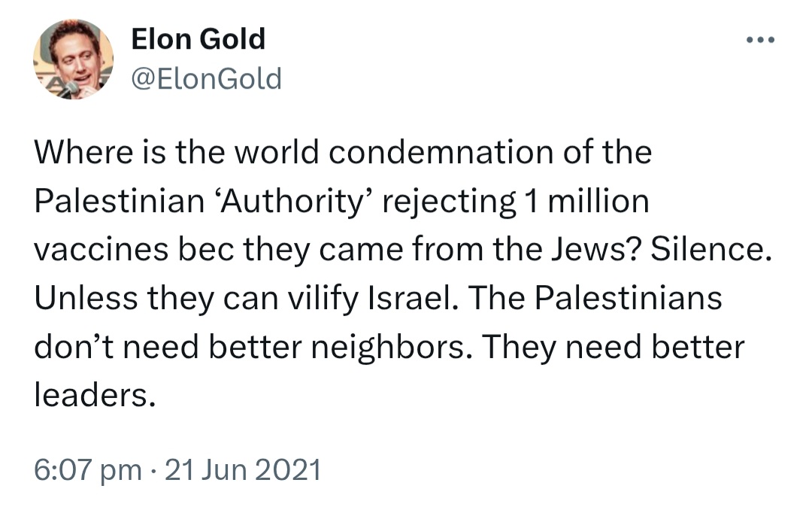This screenshot has height=507, width=812.
Task: Click the word 'Palestinian' in second line
Action: click(119, 201)
